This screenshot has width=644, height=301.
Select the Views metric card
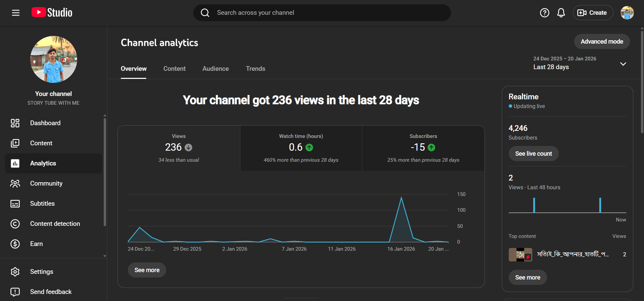(179, 148)
